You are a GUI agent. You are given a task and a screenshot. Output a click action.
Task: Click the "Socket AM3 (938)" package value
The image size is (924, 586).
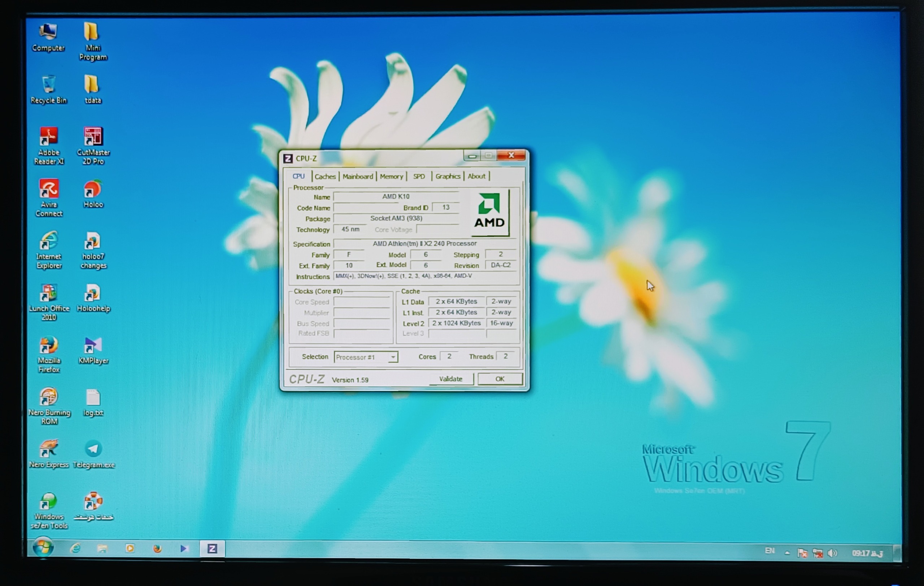(x=396, y=218)
